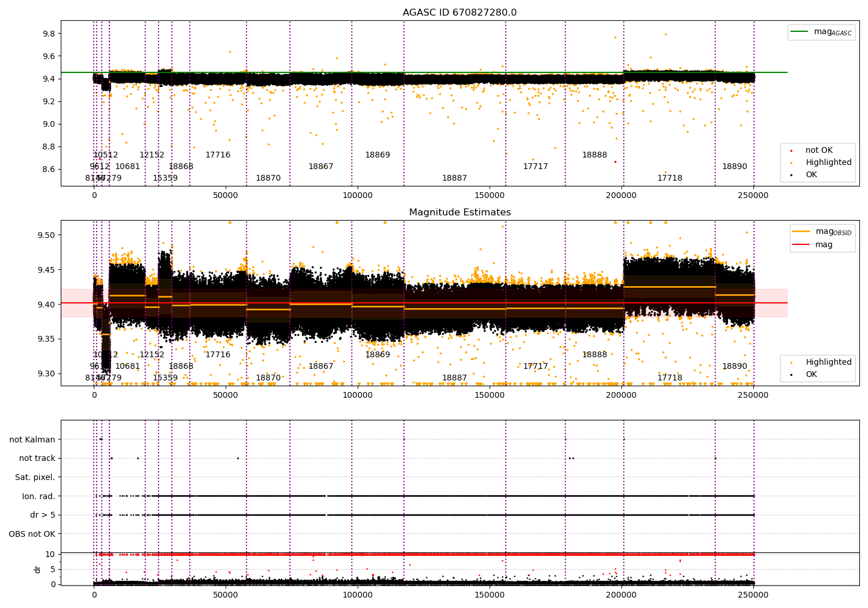Click the 200000 x-tick under Magnitude Estimates plot

[622, 395]
